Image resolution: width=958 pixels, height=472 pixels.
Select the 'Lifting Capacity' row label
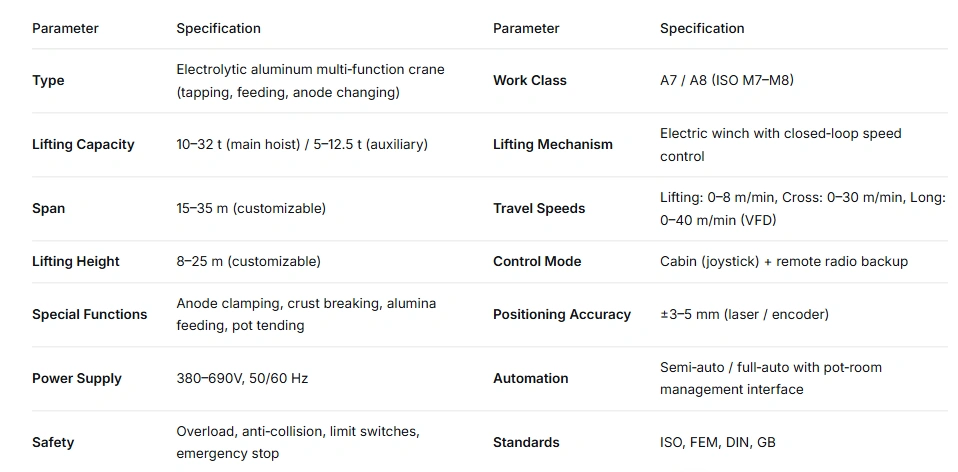[x=83, y=145]
